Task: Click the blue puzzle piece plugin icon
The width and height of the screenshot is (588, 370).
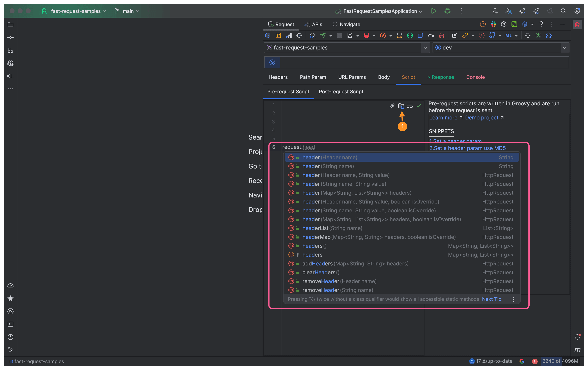Action: pos(549,36)
